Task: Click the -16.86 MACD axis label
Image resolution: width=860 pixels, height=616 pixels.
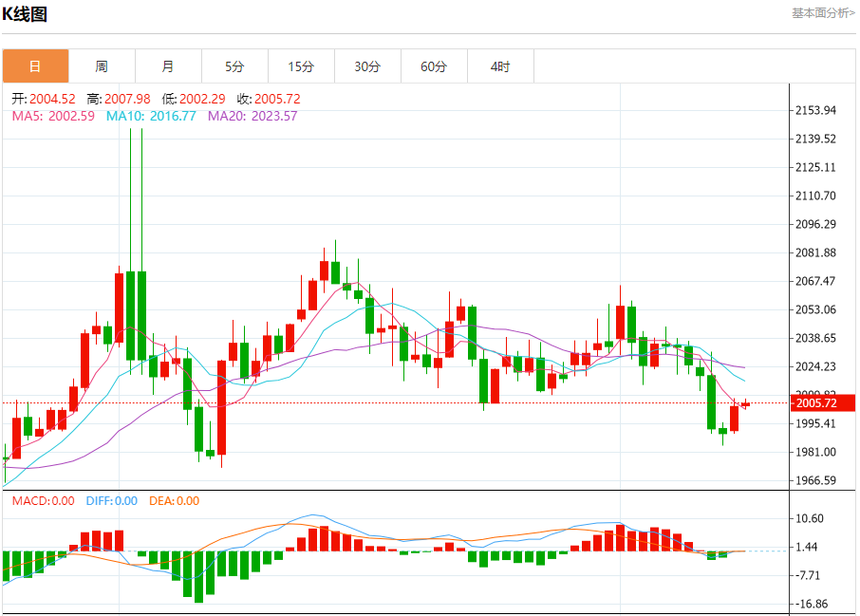Action: point(812,604)
